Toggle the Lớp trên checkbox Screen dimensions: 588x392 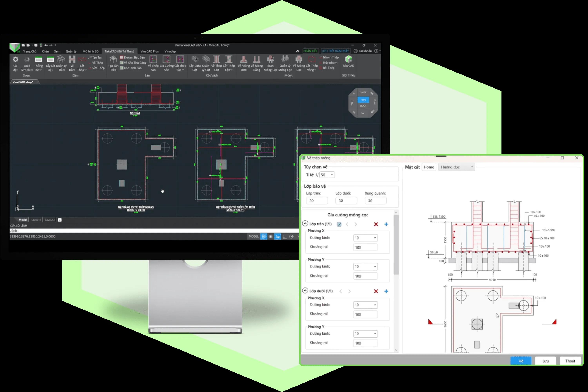(x=339, y=224)
